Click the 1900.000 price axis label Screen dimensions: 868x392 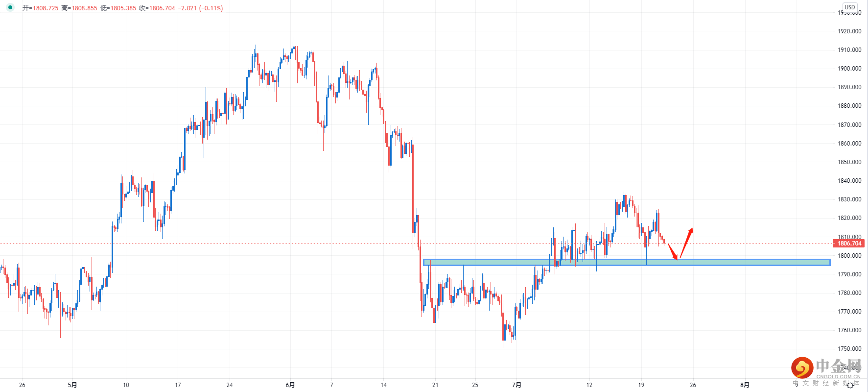(849, 69)
